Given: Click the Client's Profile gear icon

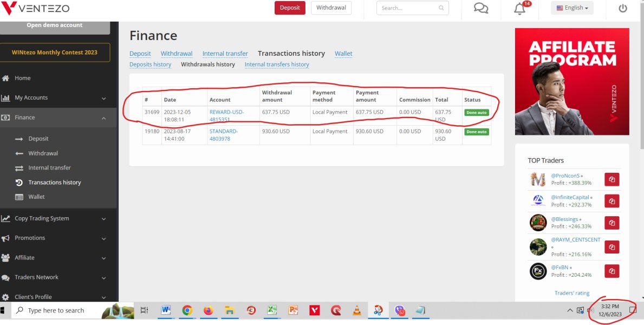Looking at the screenshot, I should [5, 297].
